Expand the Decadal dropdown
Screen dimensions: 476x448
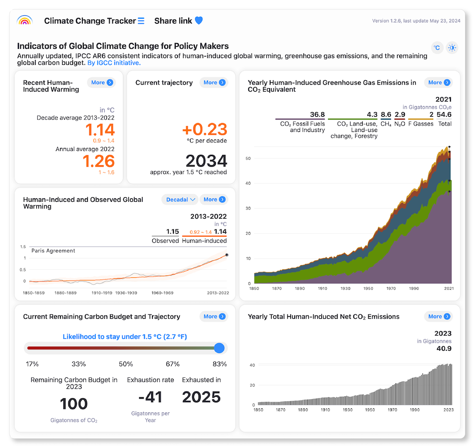180,200
